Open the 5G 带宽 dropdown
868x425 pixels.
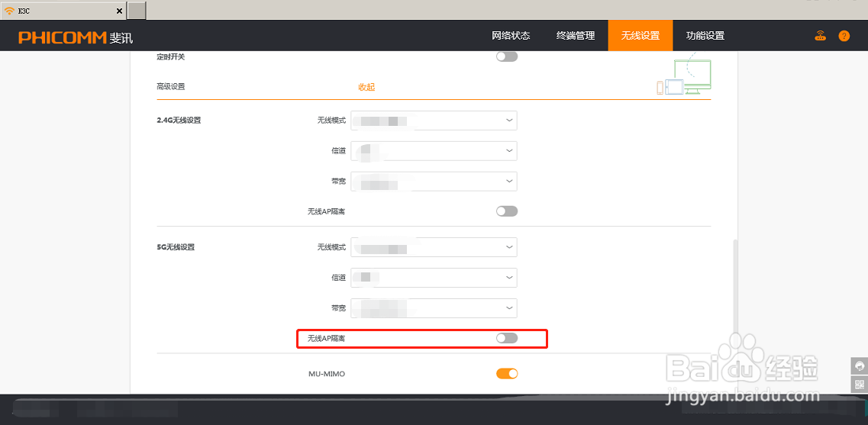tap(434, 307)
